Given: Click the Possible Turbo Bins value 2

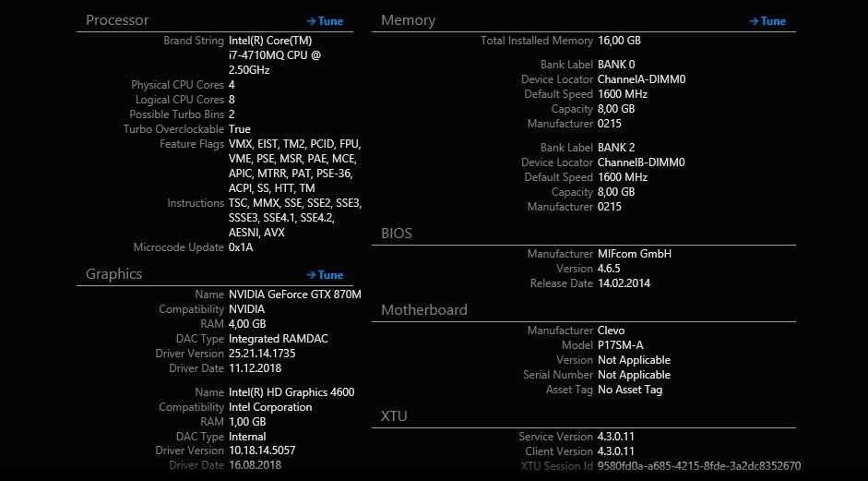Looking at the screenshot, I should click(x=232, y=114).
